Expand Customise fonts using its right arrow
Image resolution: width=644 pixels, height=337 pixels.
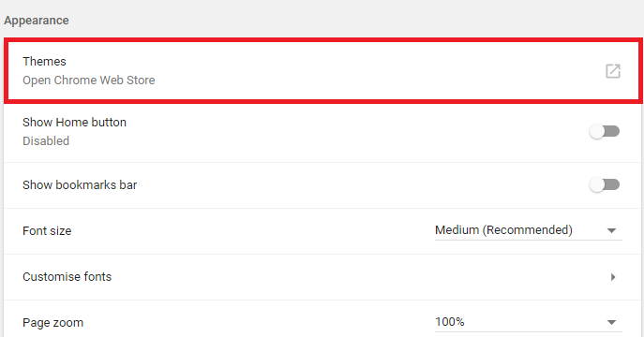(x=613, y=277)
